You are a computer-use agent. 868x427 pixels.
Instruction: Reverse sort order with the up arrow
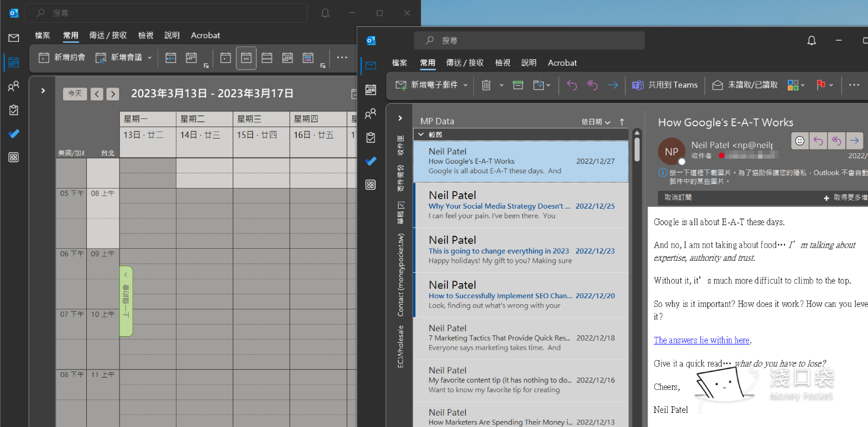click(622, 122)
